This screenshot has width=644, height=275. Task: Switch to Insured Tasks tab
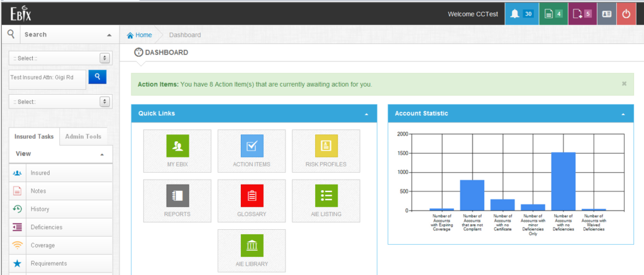tap(34, 136)
